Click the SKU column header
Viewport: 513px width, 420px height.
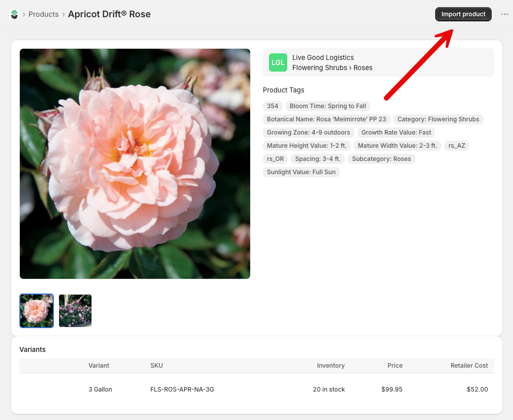tap(157, 366)
